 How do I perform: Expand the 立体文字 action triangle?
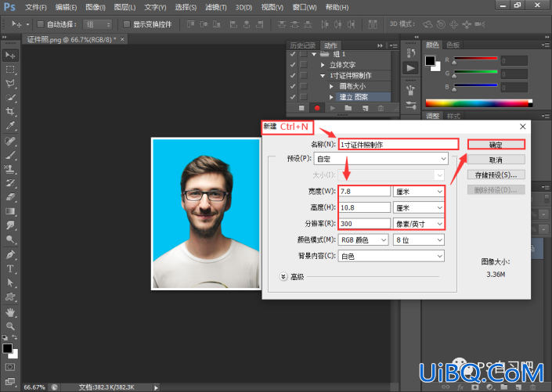click(323, 65)
